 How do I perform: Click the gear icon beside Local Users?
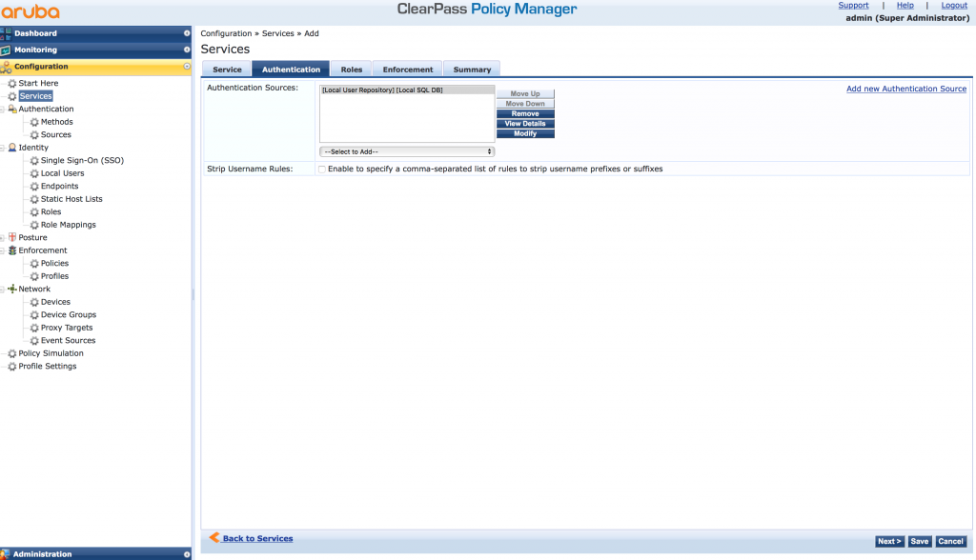coord(34,173)
